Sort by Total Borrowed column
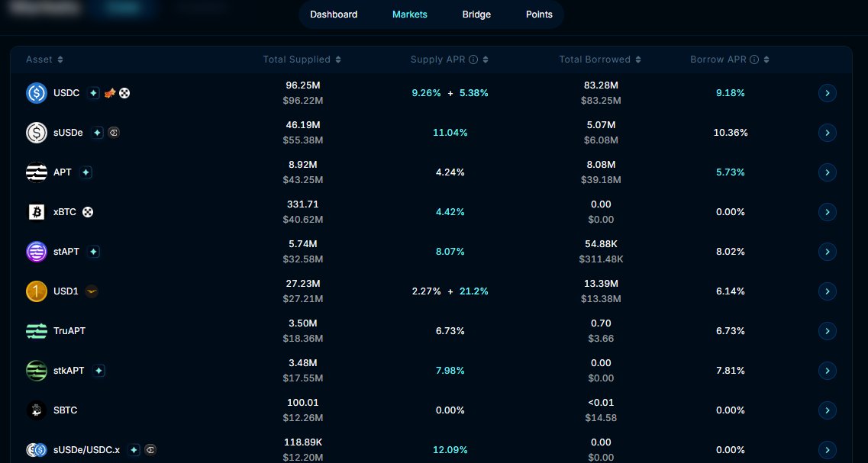 599,59
